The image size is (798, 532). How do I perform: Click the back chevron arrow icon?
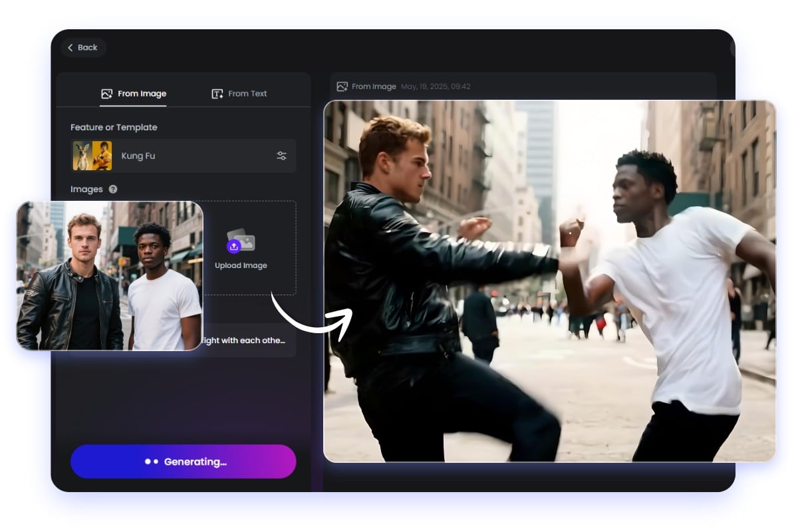(x=71, y=47)
